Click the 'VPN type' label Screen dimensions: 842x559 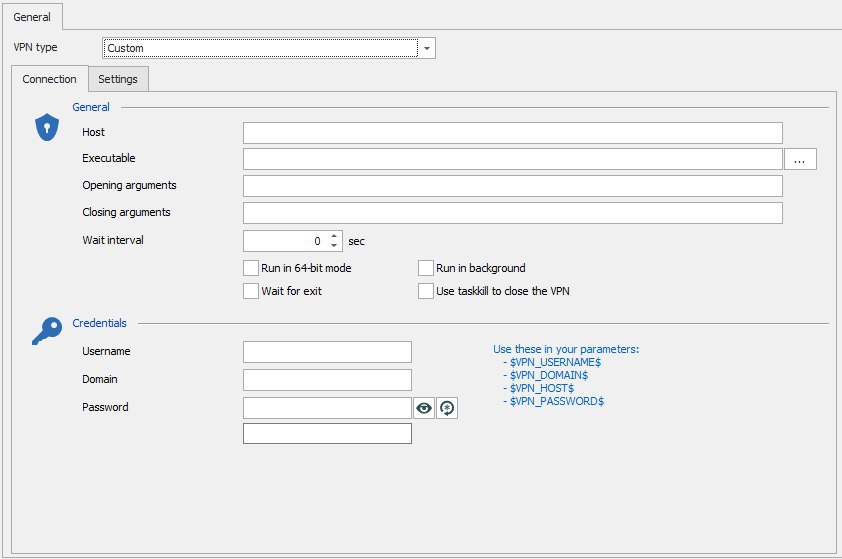[35, 47]
